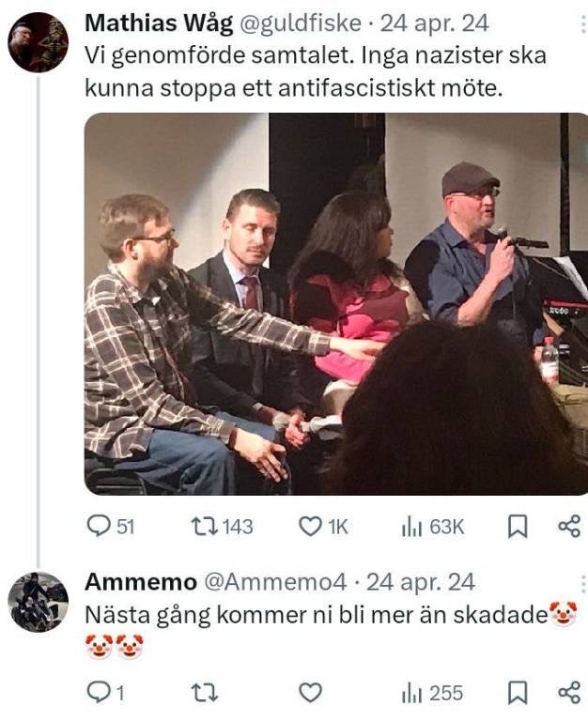This screenshot has height=721, width=588.
Task: Bookmark Ammemo's reply
Action: (x=518, y=693)
